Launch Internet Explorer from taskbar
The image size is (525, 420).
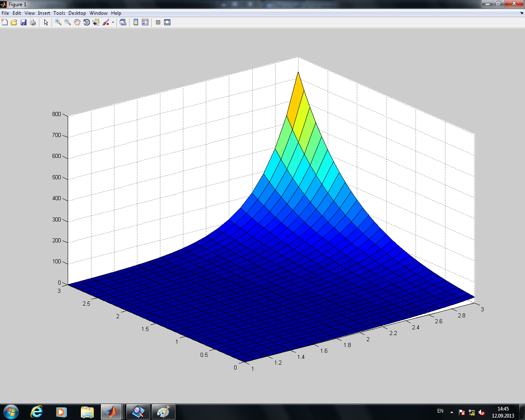[x=37, y=412]
